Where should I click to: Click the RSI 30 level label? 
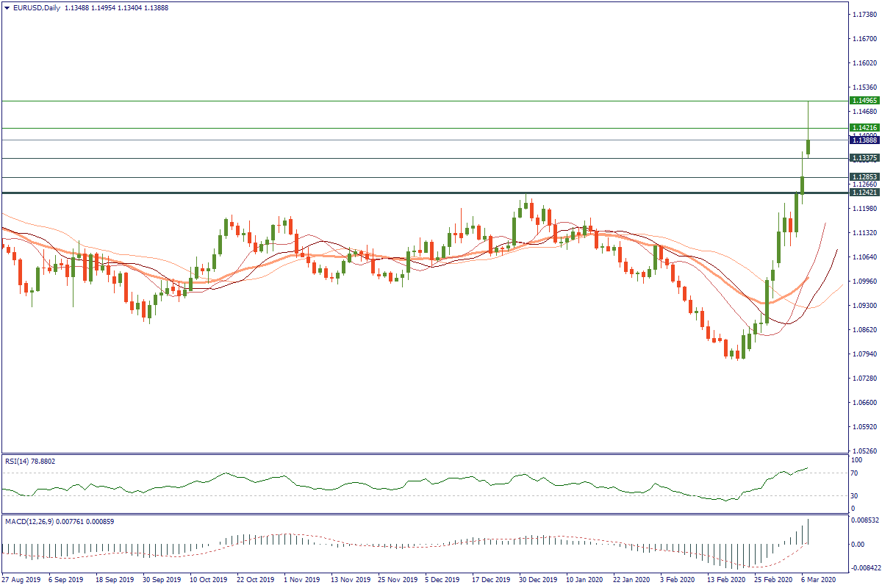click(x=854, y=495)
